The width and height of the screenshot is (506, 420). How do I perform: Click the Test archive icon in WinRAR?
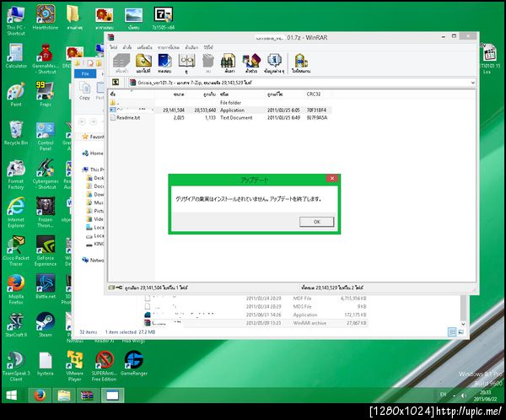pos(165,63)
